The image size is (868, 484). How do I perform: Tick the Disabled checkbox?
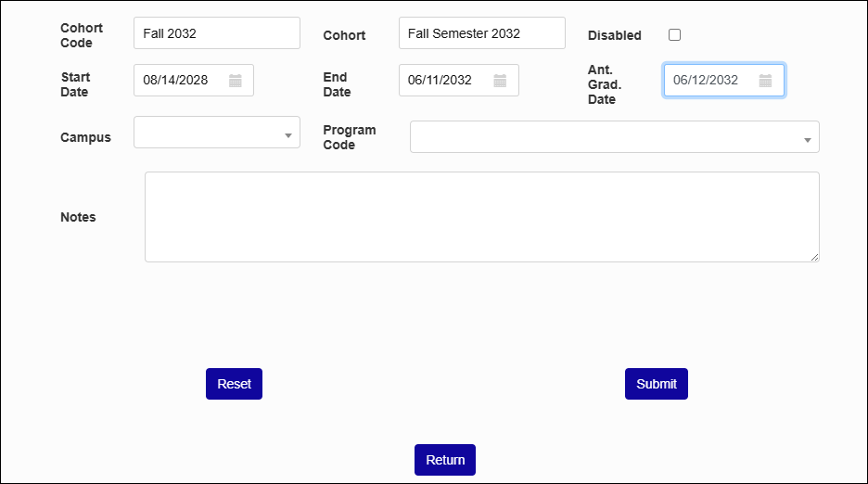tap(674, 35)
